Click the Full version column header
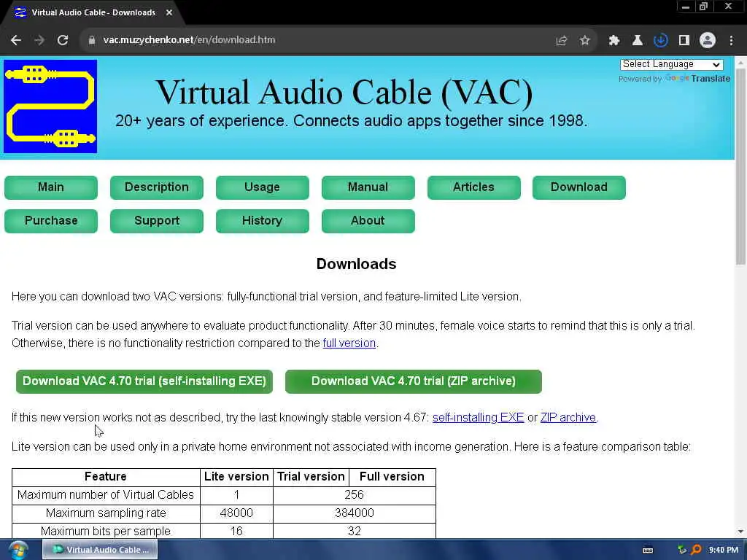Image resolution: width=747 pixels, height=560 pixels. point(392,477)
